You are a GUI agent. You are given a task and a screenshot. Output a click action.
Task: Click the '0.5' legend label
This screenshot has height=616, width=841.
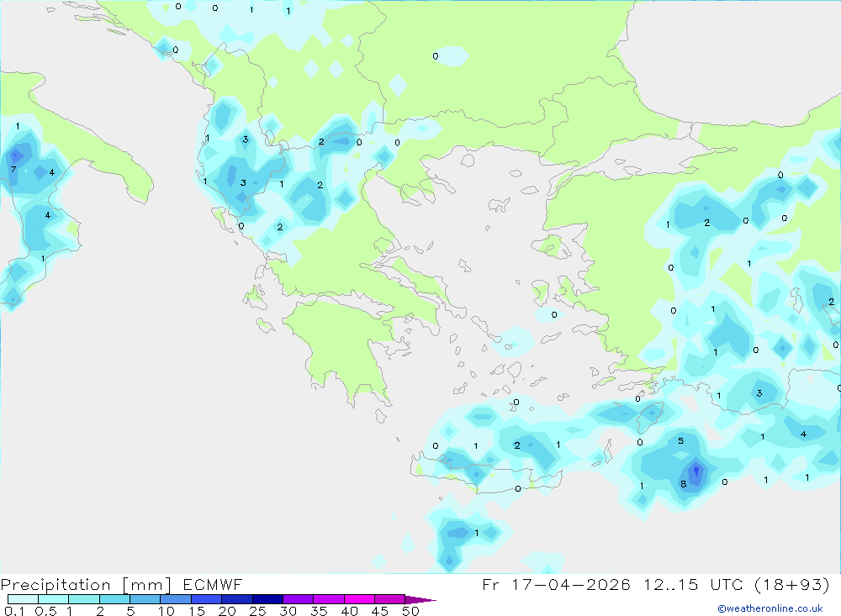(x=45, y=611)
